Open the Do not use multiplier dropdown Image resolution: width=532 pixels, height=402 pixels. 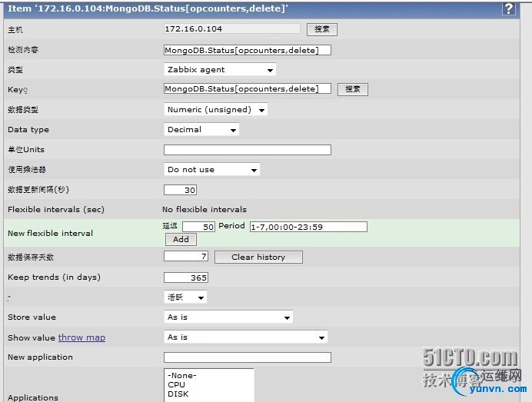tap(212, 170)
